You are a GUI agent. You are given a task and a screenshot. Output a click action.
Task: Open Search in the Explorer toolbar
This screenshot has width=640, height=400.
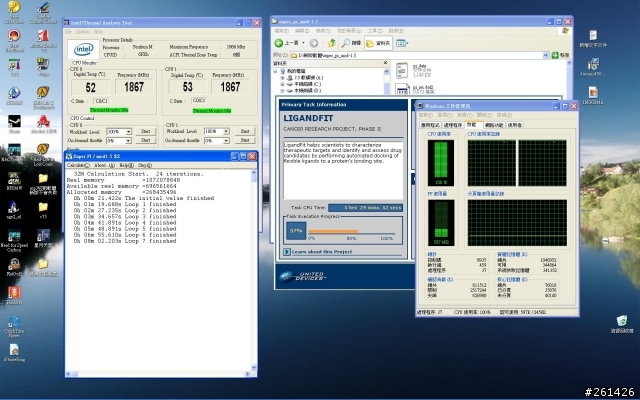click(x=351, y=43)
